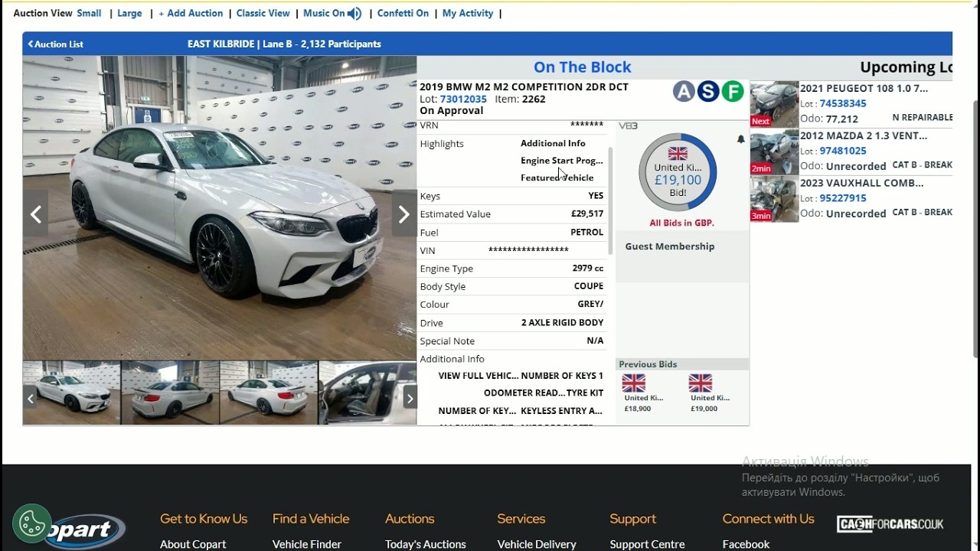Advance thumbnail strip with right arrow
This screenshot has height=551, width=980.
tap(410, 398)
